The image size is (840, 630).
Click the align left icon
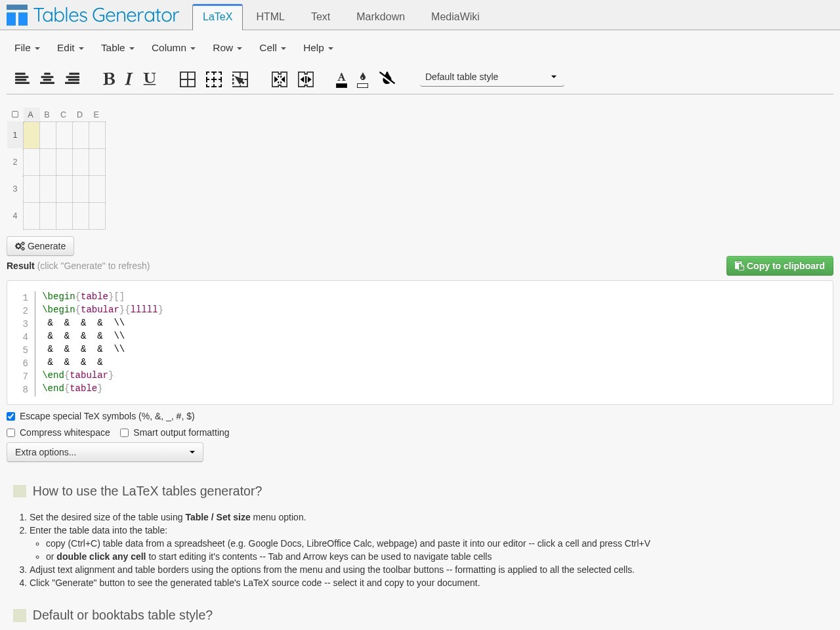(x=22, y=79)
